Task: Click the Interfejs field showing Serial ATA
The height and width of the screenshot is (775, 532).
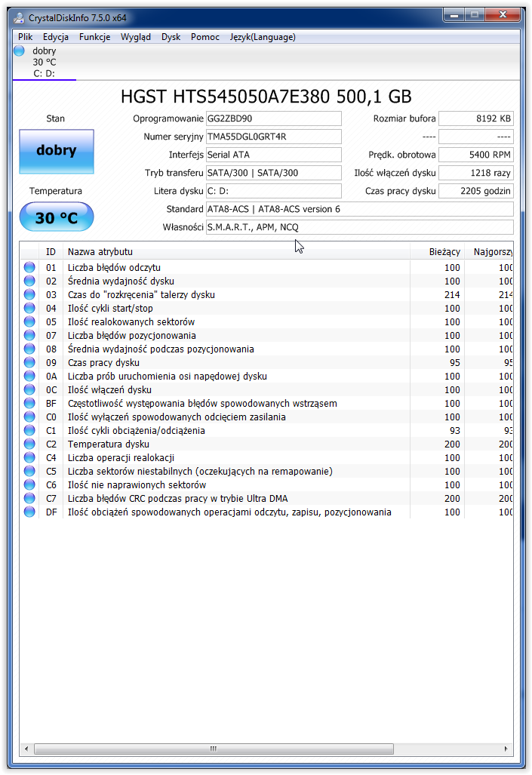Action: [273, 155]
